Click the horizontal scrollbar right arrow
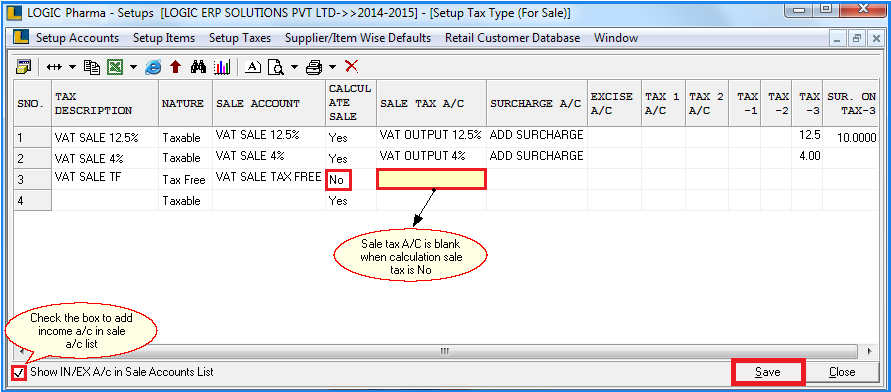This screenshot has width=891, height=392. pos(869,352)
